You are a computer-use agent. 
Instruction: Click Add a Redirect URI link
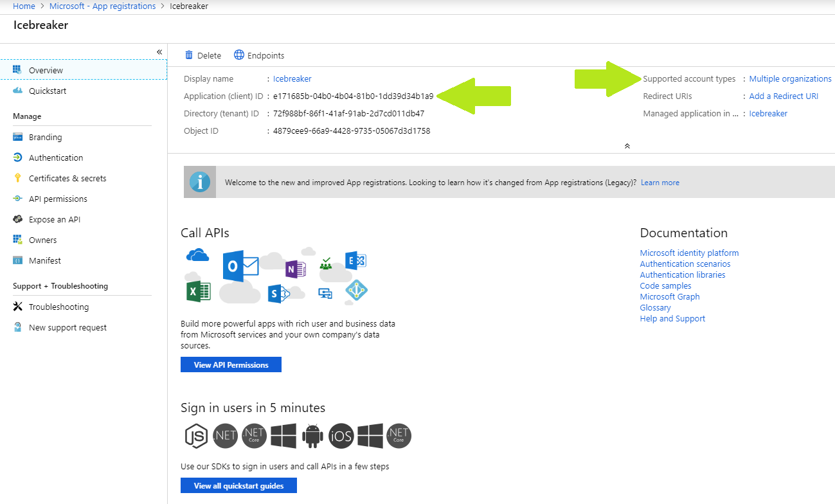784,96
